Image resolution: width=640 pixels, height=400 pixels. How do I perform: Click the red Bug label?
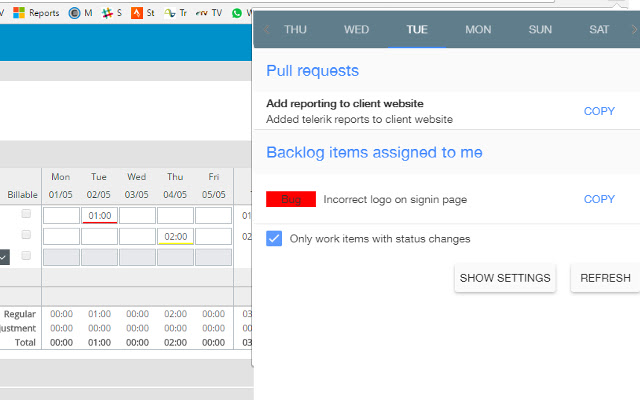291,199
